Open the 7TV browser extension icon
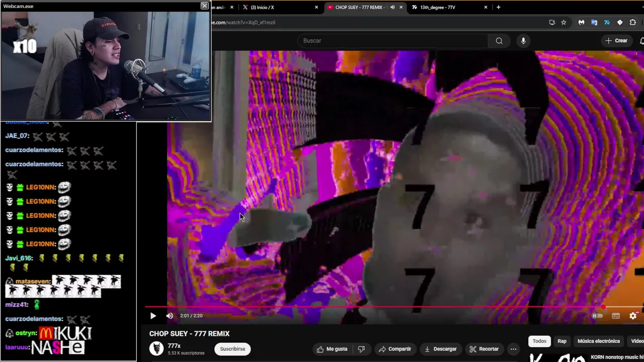The height and width of the screenshot is (362, 644). tap(607, 22)
